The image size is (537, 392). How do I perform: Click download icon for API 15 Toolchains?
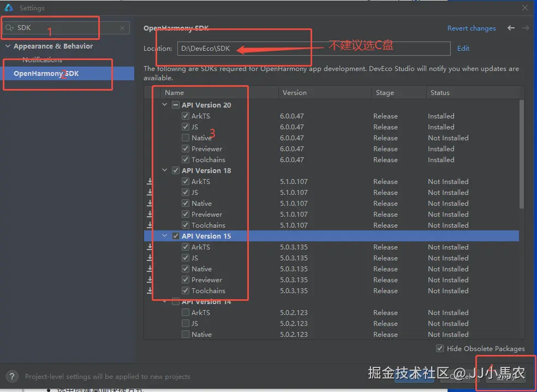[x=150, y=290]
